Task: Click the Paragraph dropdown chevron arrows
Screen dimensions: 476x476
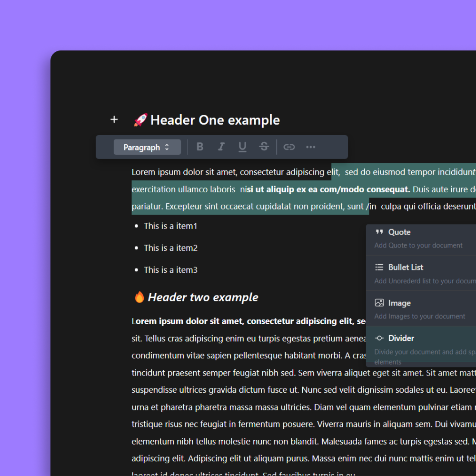Action: (167, 147)
